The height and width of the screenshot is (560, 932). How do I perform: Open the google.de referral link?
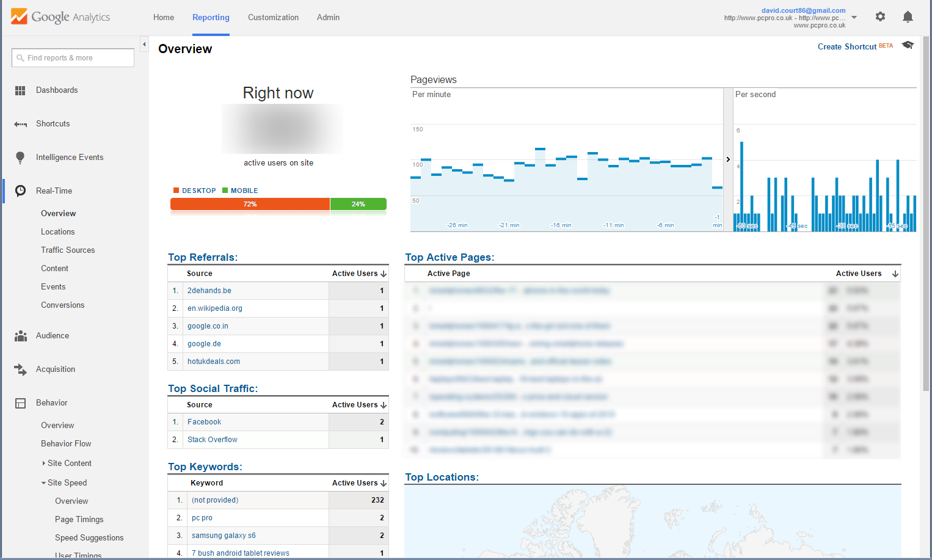(204, 344)
